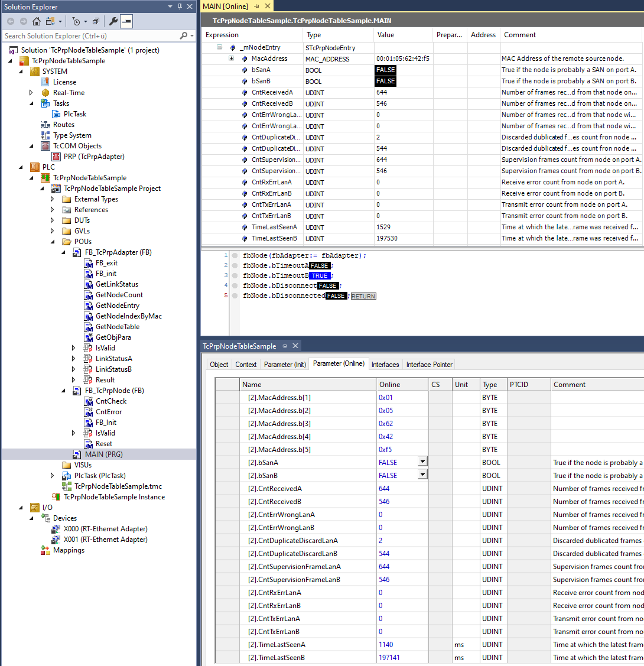Expand the Real-Time tree node

click(31, 93)
